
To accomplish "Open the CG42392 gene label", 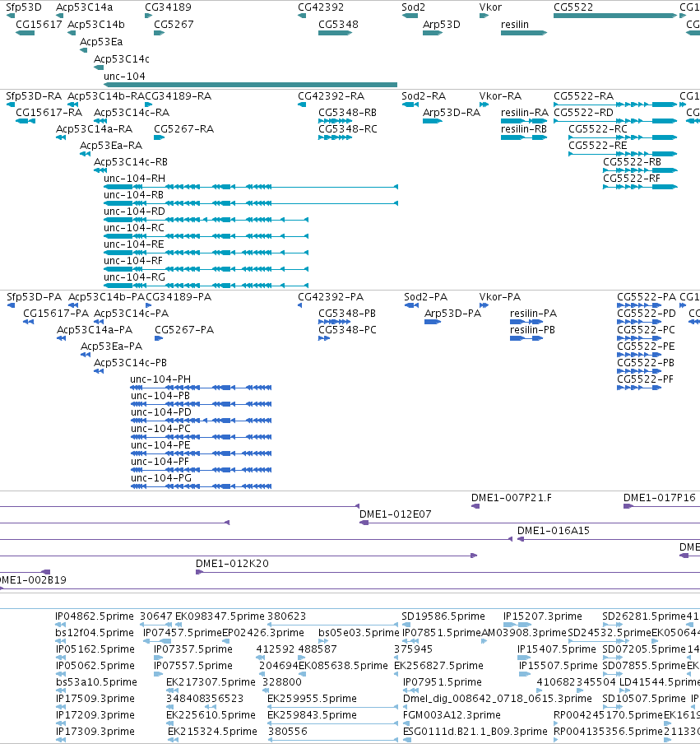I will click(x=321, y=7).
